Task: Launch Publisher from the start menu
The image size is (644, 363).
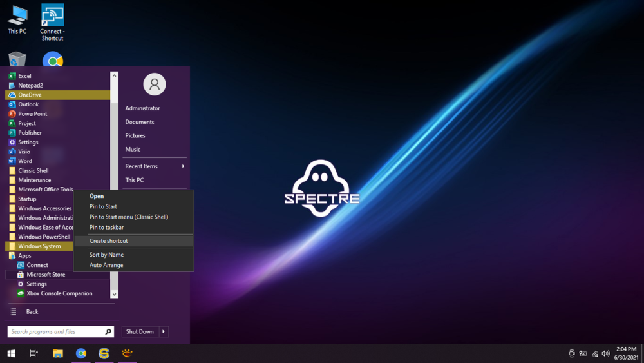Action: tap(57, 133)
